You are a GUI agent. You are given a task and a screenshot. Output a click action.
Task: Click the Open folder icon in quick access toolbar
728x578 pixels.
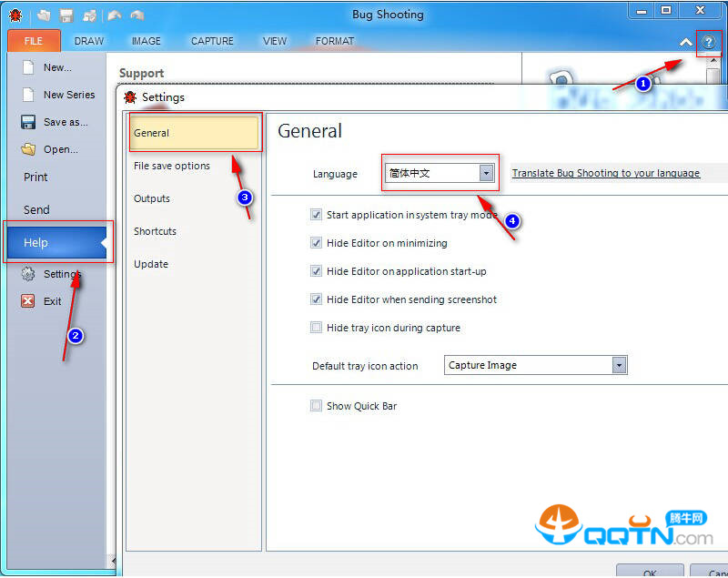[x=44, y=15]
